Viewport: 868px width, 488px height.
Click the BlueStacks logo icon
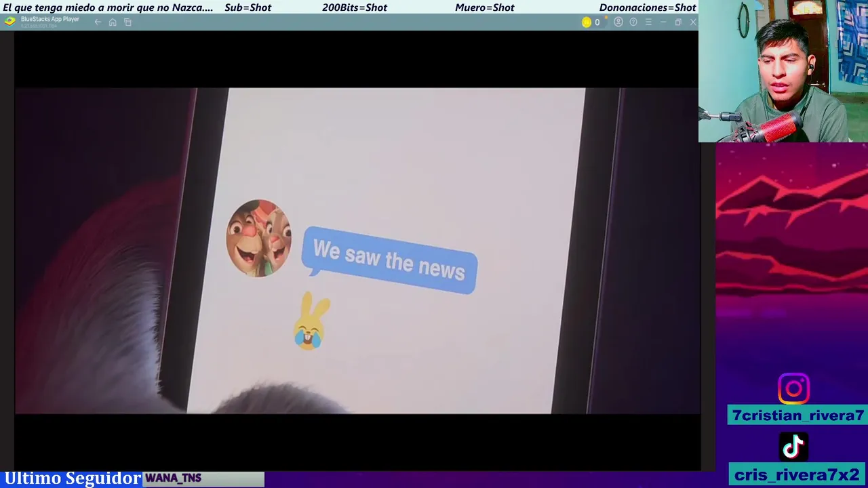coord(9,22)
